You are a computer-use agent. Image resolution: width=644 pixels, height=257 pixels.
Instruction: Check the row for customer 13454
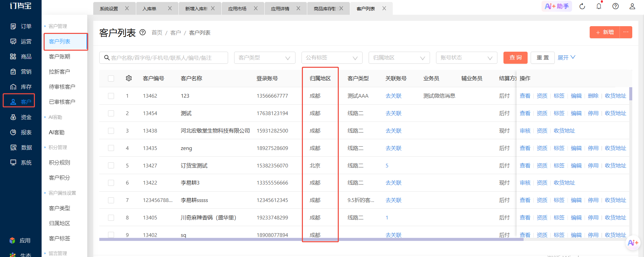point(111,113)
